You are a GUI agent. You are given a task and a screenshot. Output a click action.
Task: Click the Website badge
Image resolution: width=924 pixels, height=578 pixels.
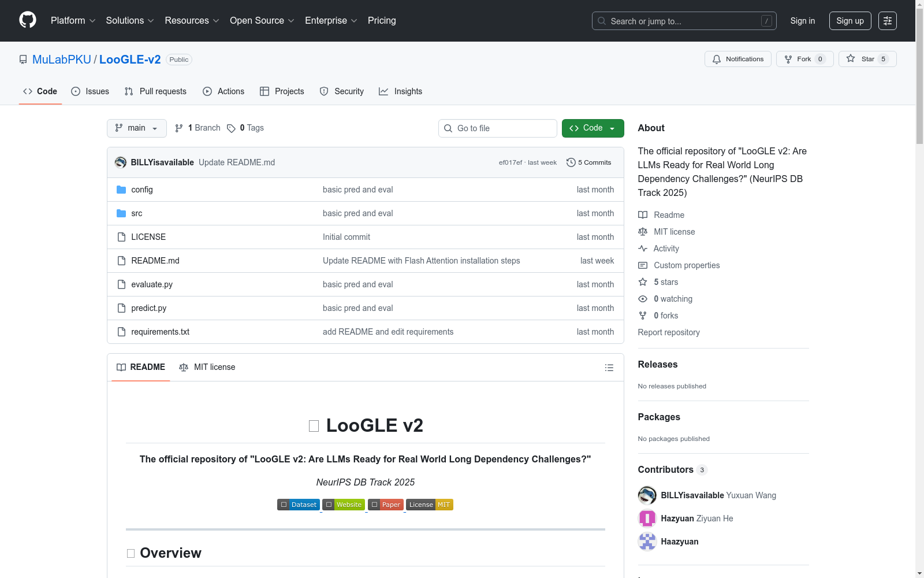(x=344, y=505)
